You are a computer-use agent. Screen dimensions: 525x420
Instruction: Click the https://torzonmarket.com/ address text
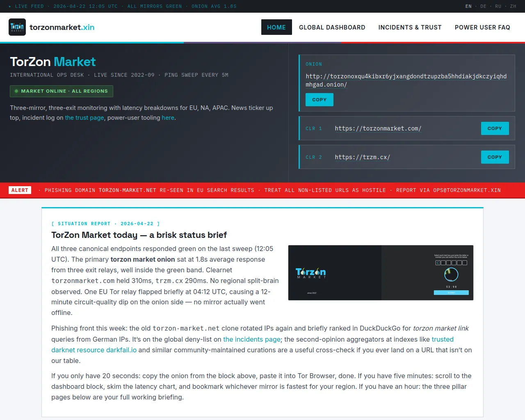click(378, 128)
